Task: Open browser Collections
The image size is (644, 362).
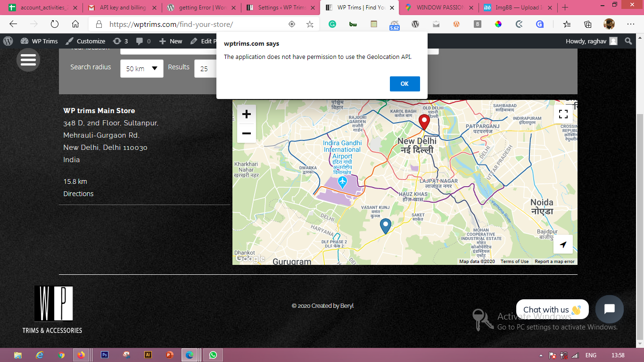Action: click(588, 24)
